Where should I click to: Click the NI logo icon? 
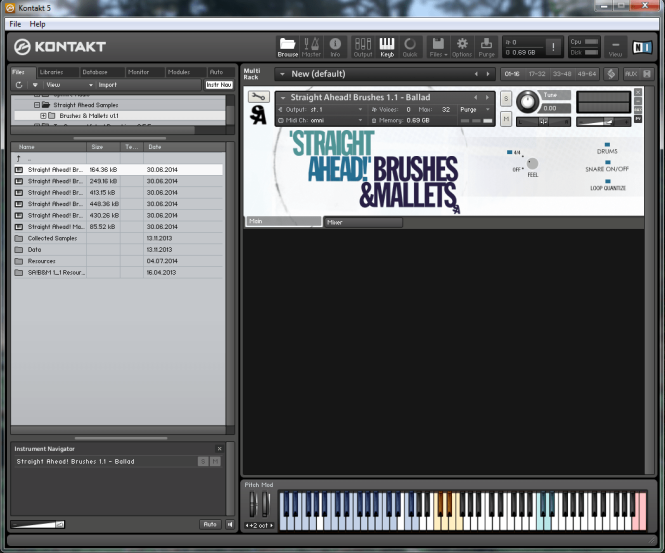pyautogui.click(x=643, y=47)
